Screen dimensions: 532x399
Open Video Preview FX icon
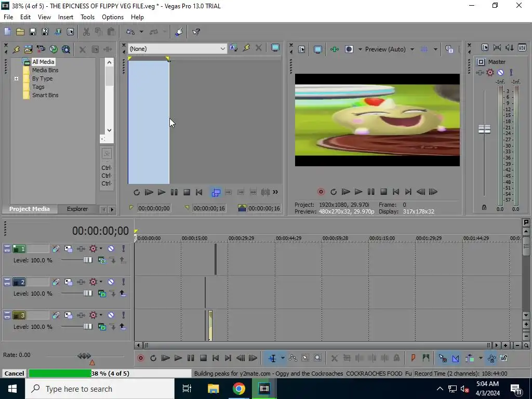click(335, 49)
